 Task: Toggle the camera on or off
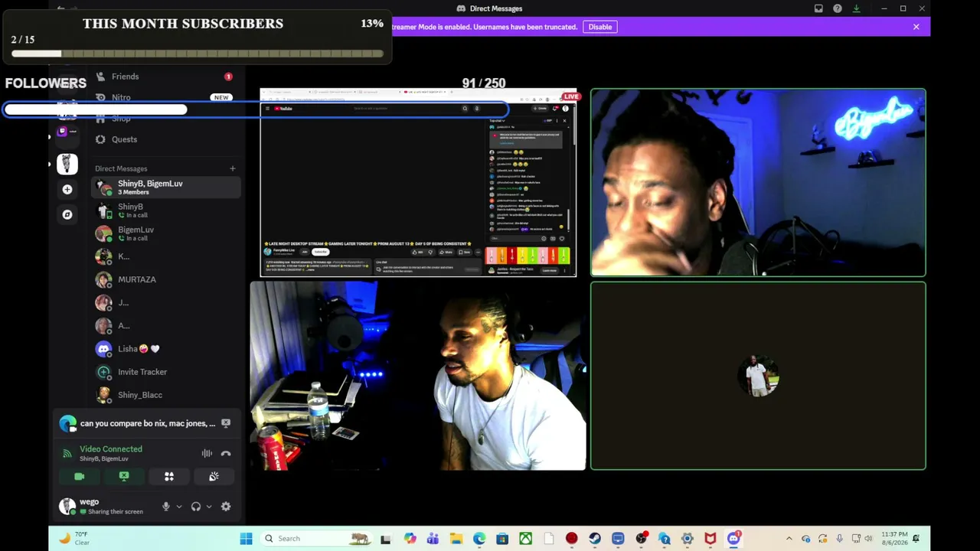click(80, 477)
